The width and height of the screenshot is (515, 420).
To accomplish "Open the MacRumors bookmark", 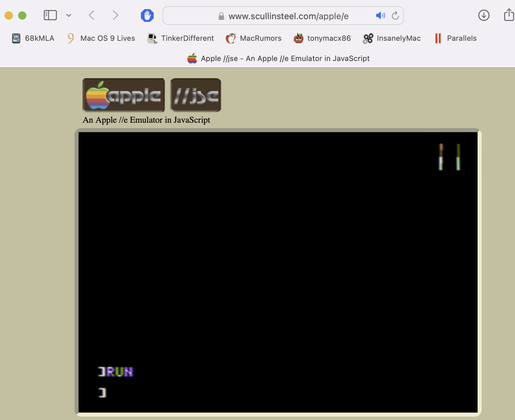I will [253, 38].
